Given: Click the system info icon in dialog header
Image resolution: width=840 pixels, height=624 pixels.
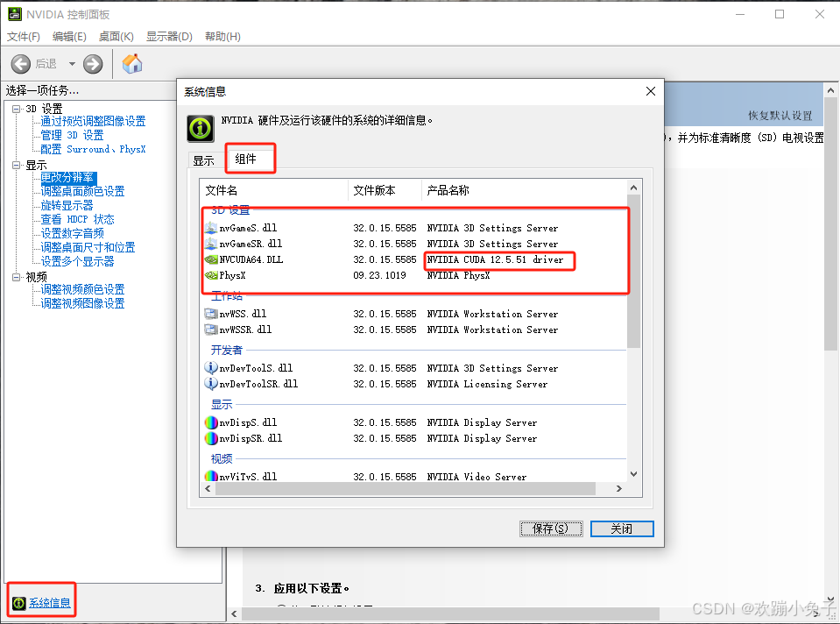Looking at the screenshot, I should tap(201, 129).
